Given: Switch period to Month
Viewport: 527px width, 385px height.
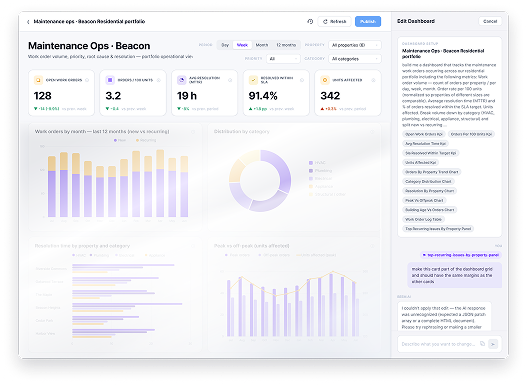Looking at the screenshot, I should (x=262, y=45).
